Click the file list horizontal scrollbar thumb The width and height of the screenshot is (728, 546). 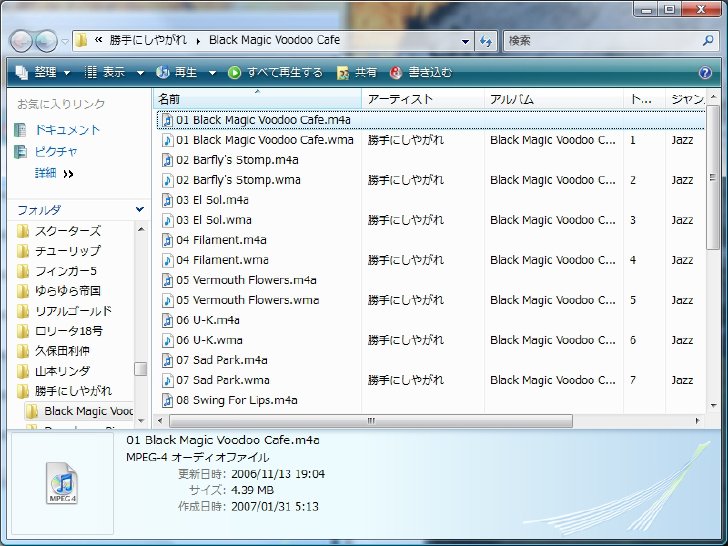tap(370, 421)
